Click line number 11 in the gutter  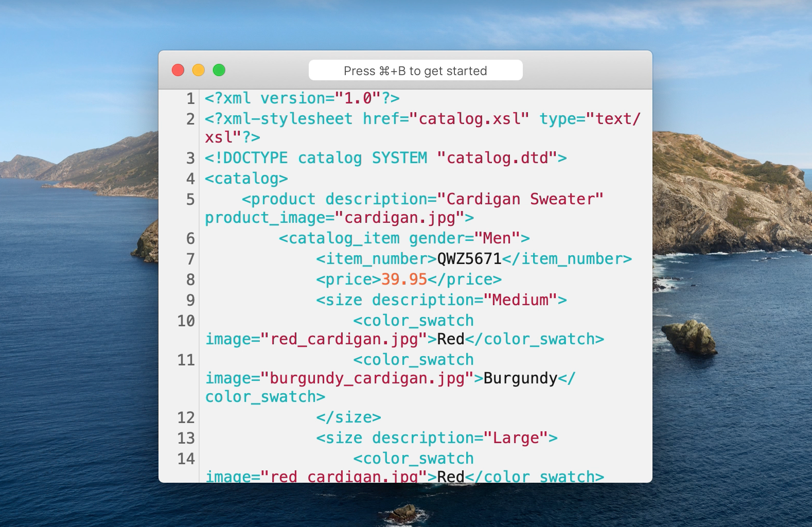186,360
